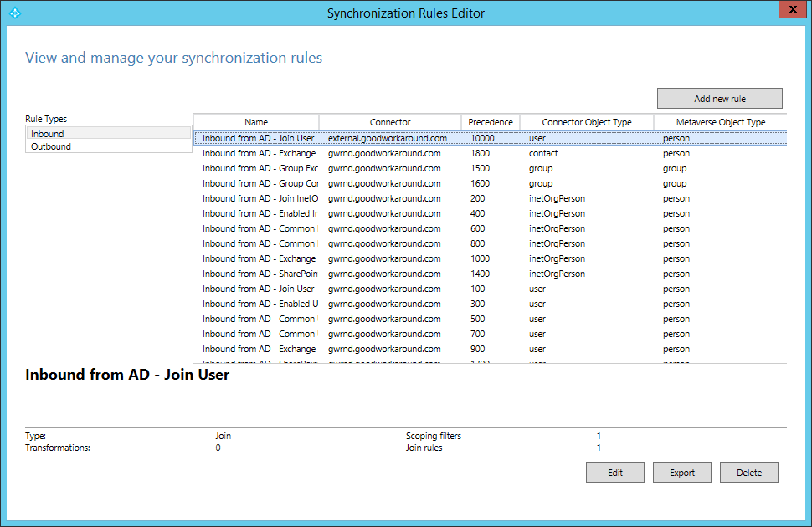Image resolution: width=812 pixels, height=527 pixels.
Task: Click the app icon in title bar
Action: (13, 13)
